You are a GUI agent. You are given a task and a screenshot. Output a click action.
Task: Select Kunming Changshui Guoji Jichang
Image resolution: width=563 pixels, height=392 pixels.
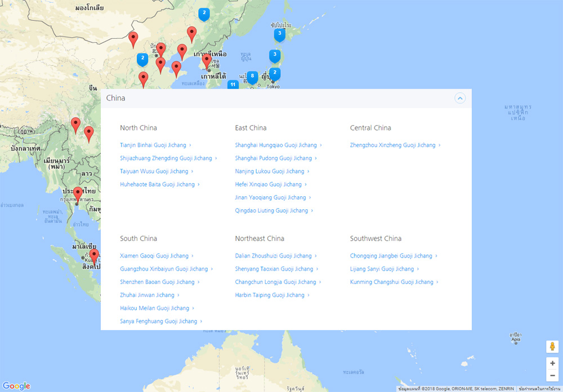(392, 282)
